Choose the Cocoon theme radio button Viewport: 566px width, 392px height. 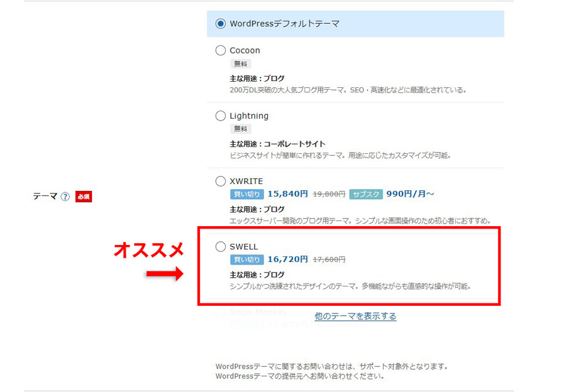tap(220, 50)
